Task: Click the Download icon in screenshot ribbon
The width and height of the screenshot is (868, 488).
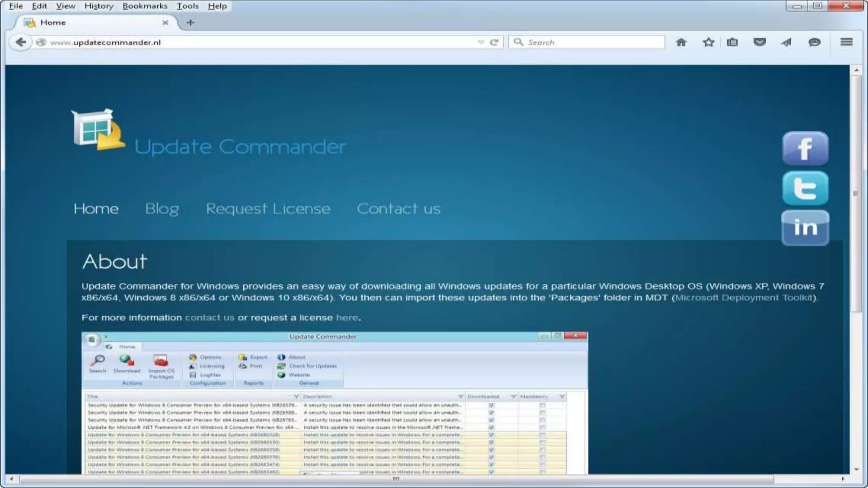Action: [127, 360]
